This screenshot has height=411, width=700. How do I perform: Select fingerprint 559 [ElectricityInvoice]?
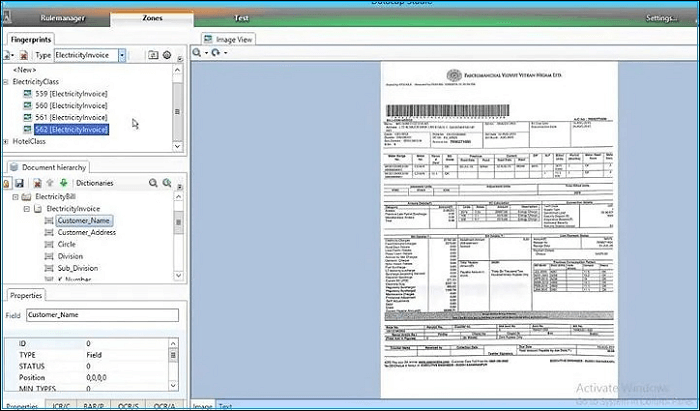(71, 94)
